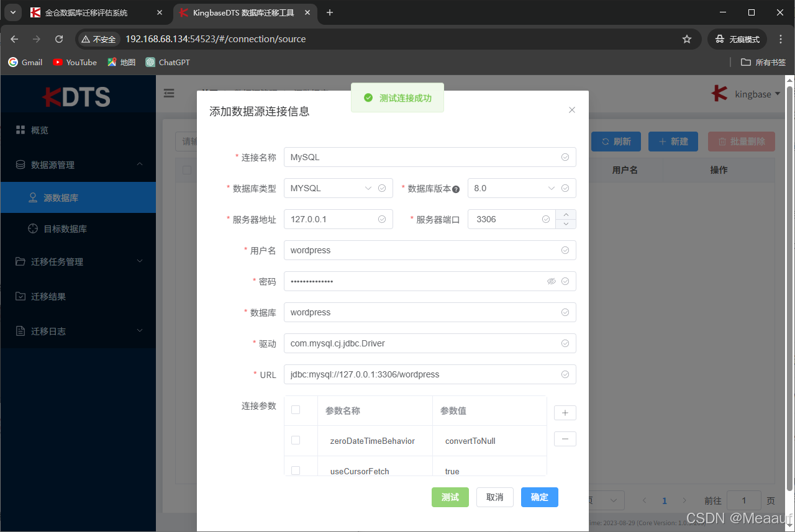The height and width of the screenshot is (532, 795).
Task: Open Gmail bookmark
Action: (25, 62)
